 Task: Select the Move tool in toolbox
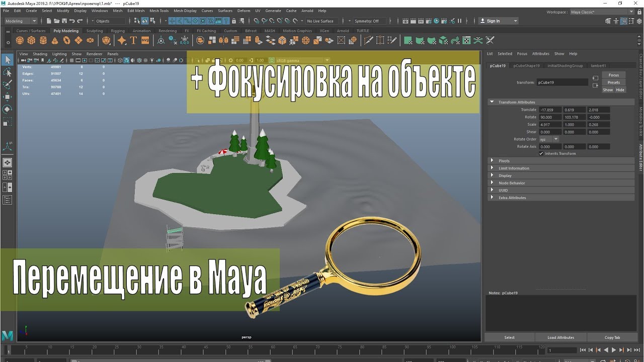pyautogui.click(x=8, y=97)
